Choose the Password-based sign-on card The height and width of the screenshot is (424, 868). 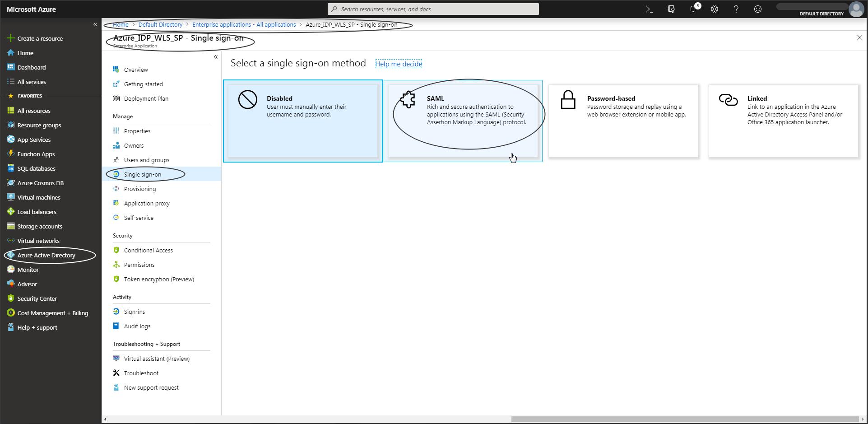[623, 121]
